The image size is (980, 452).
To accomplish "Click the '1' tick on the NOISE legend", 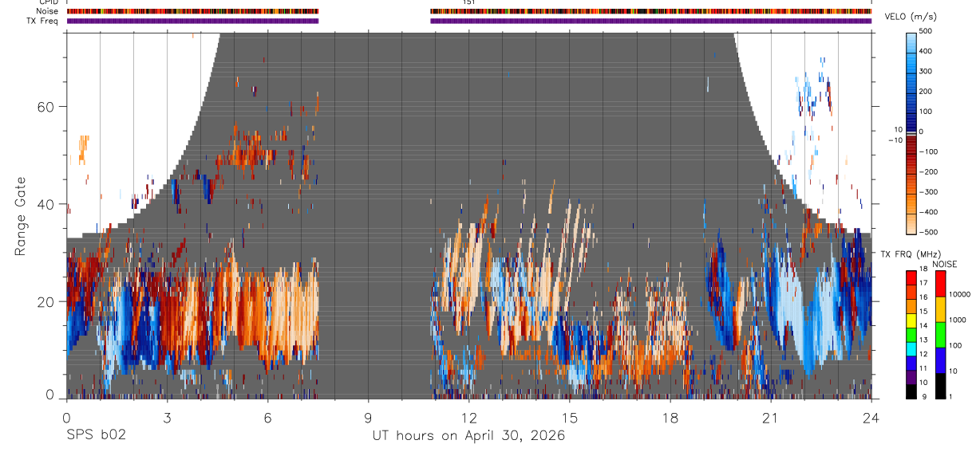I will tap(951, 396).
